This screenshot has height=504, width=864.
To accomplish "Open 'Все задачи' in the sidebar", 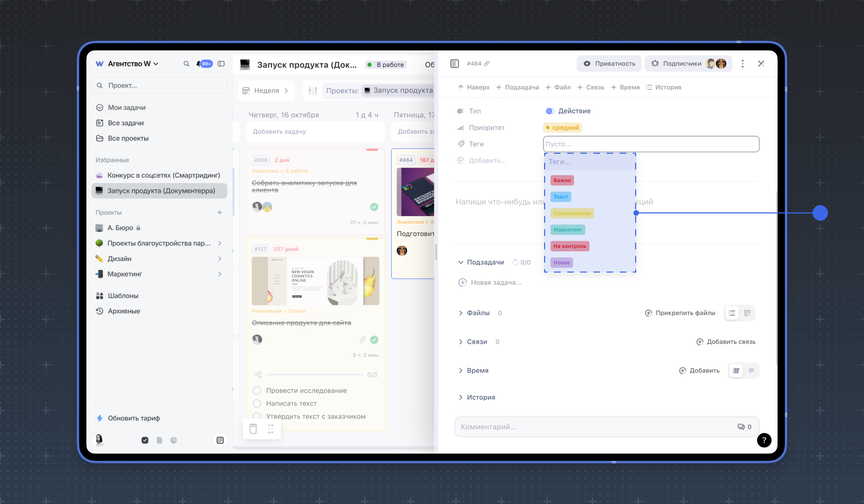I will (125, 123).
